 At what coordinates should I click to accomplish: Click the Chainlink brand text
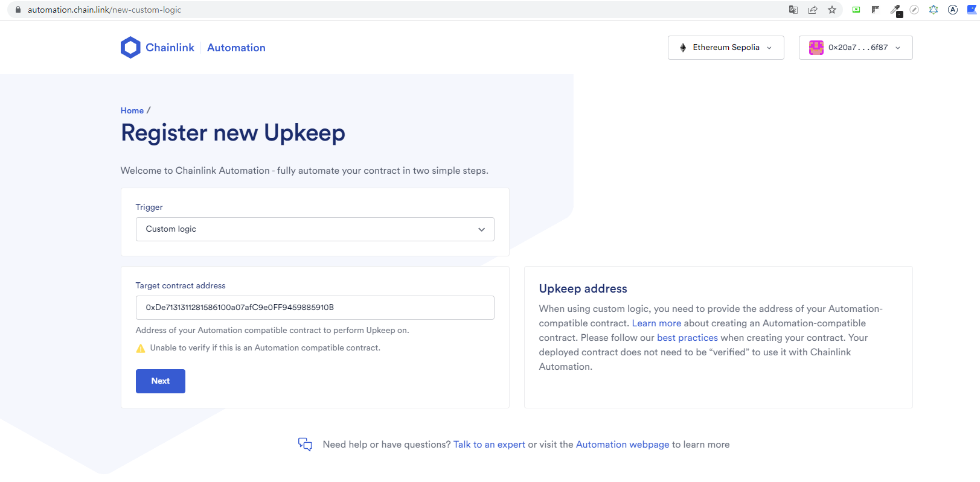tap(170, 48)
